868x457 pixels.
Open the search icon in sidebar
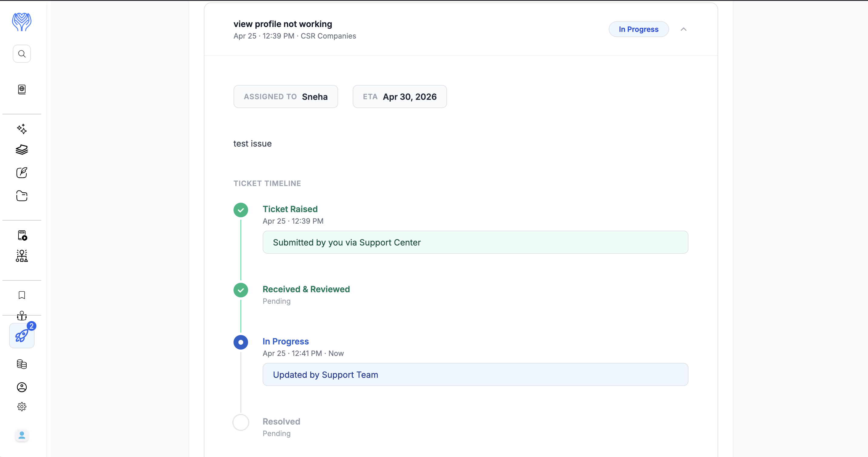click(x=22, y=54)
